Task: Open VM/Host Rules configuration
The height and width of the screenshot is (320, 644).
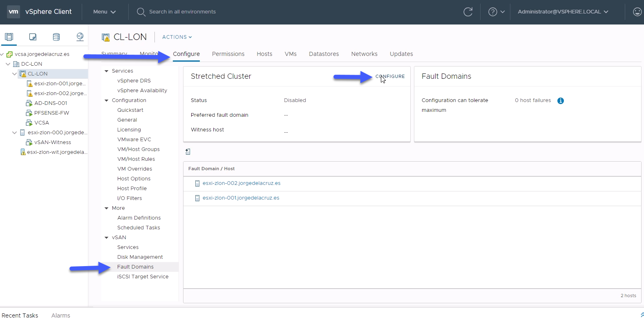Action: click(x=136, y=159)
